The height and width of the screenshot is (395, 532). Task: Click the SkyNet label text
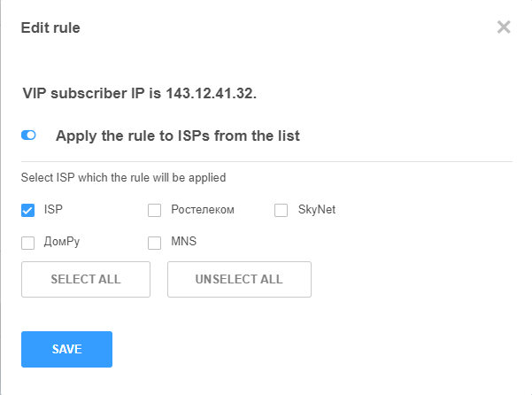coord(316,210)
